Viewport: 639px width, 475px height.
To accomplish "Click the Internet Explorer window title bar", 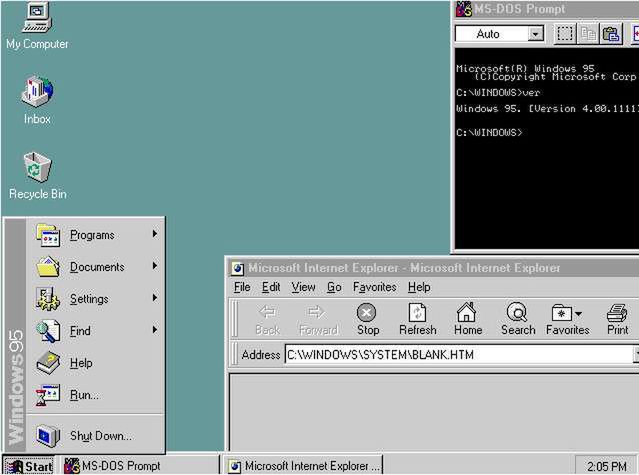I will (x=433, y=268).
